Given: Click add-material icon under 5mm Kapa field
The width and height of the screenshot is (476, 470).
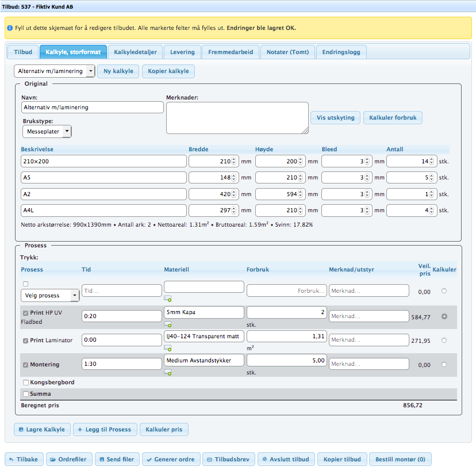Looking at the screenshot, I should pyautogui.click(x=168, y=324).
